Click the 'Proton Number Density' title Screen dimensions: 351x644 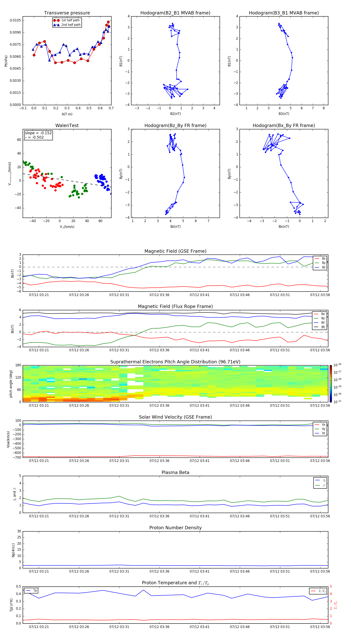click(x=175, y=528)
